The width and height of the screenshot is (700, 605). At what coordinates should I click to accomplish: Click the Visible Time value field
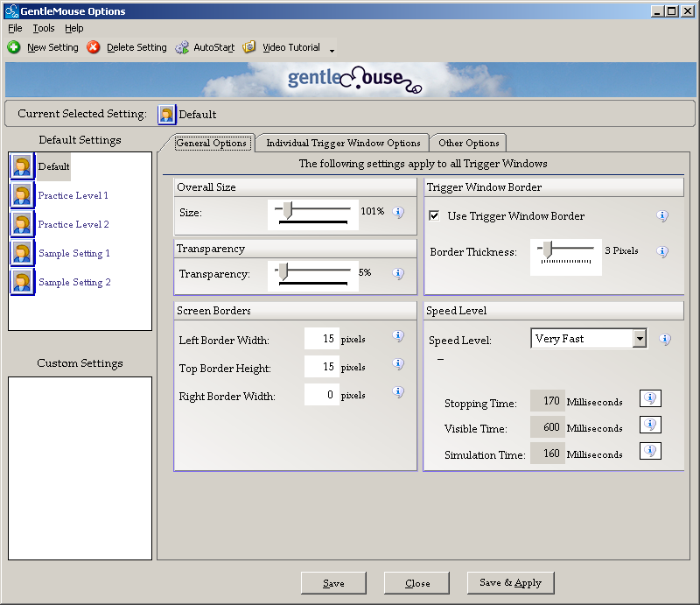click(x=548, y=427)
